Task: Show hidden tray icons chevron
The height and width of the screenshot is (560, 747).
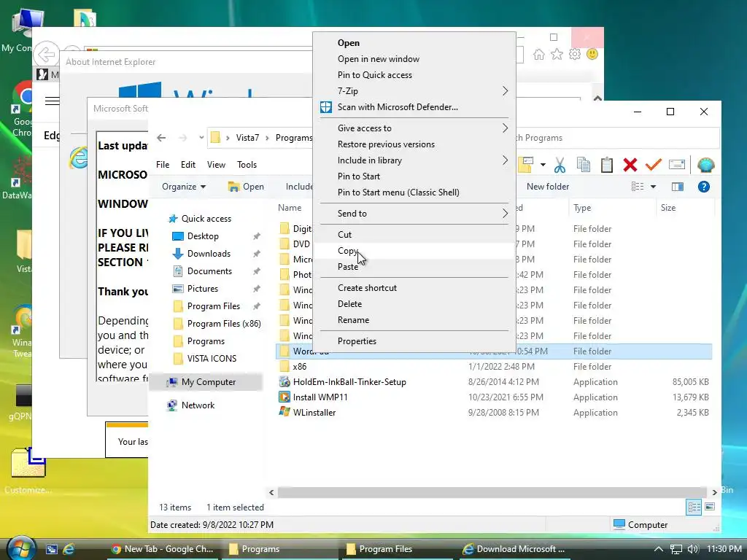Action: pos(659,549)
